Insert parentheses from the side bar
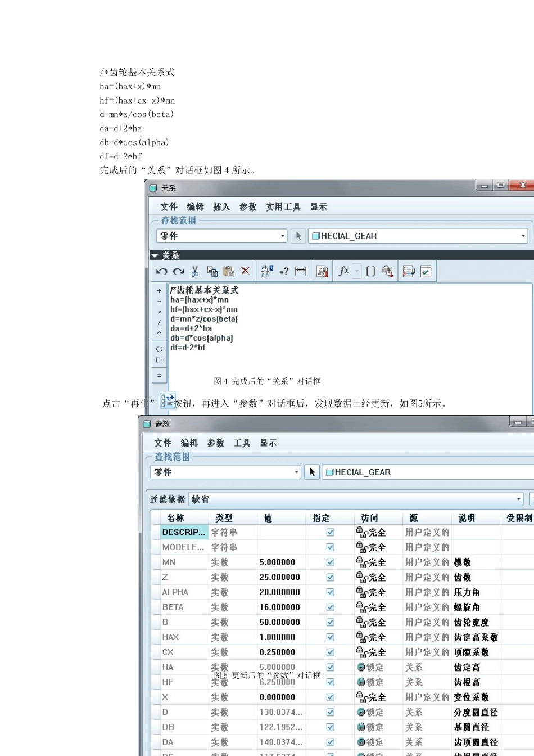Viewport: 534px width, 756px height. [x=159, y=349]
